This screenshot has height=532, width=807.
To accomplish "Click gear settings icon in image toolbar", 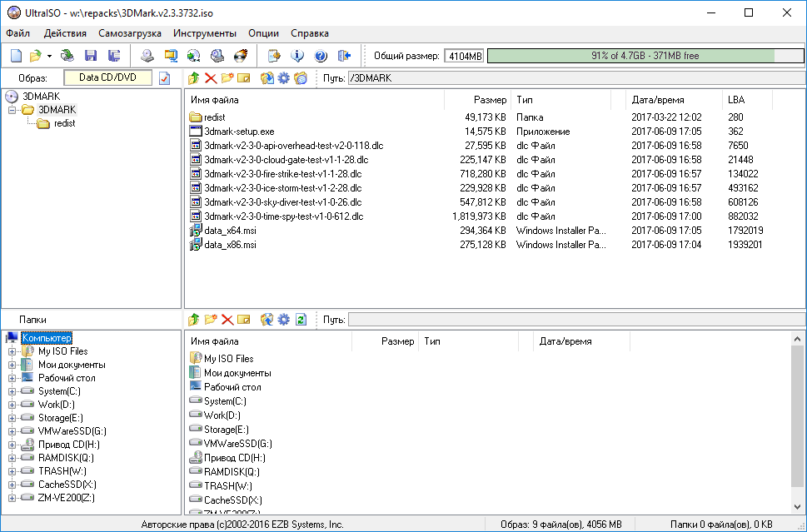I will [x=284, y=78].
